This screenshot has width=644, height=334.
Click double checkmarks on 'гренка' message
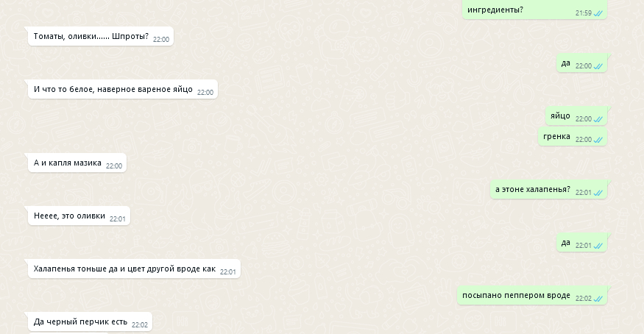pos(598,140)
